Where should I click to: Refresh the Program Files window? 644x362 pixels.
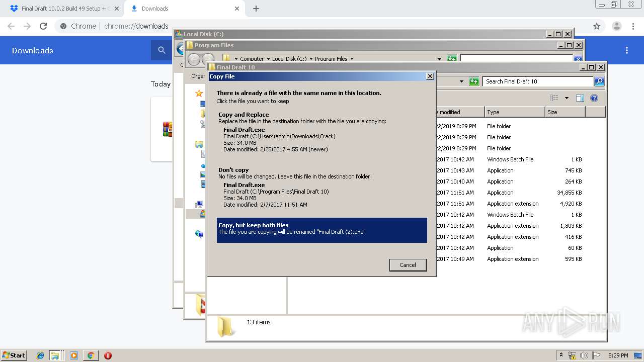point(452,59)
